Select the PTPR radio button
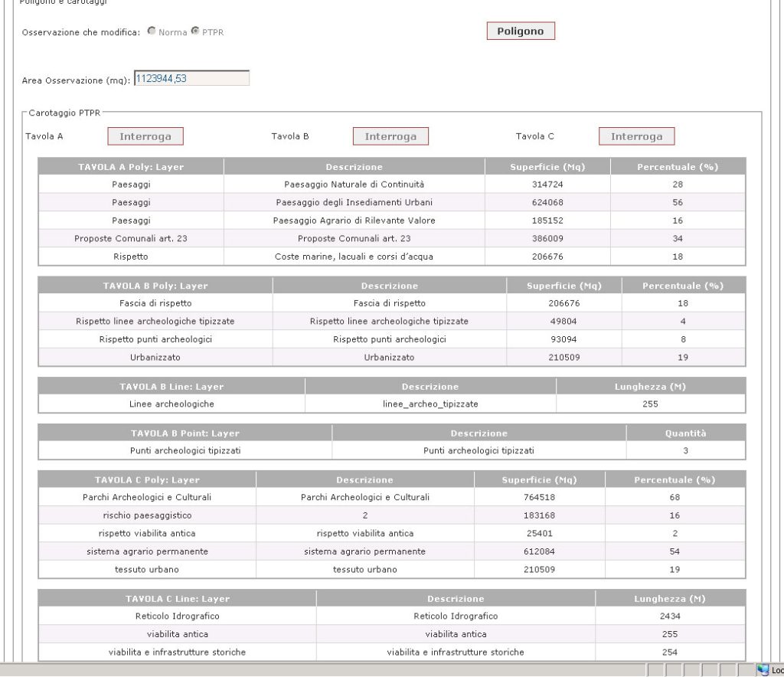Image resolution: width=784 pixels, height=677 pixels. [x=194, y=32]
